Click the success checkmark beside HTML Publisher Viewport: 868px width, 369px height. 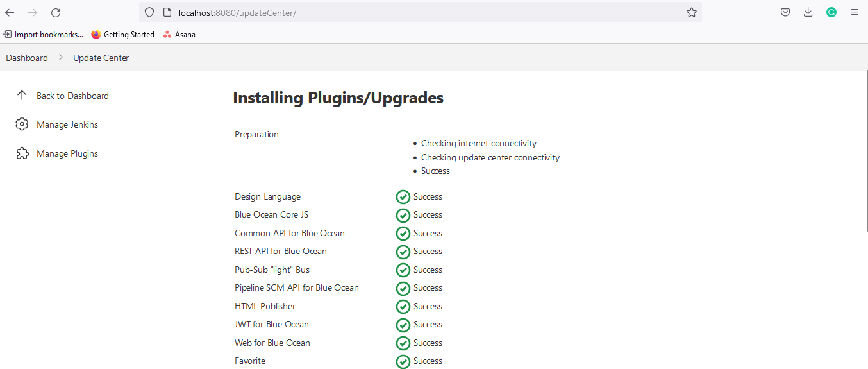403,307
